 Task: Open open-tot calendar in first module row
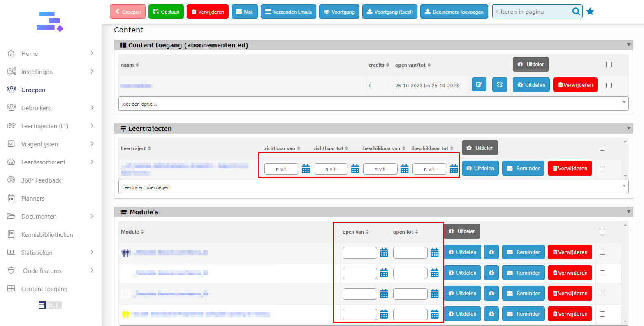point(434,252)
